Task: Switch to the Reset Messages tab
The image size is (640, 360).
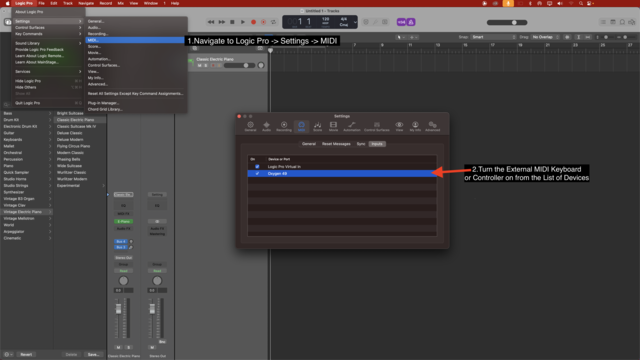Action: [x=336, y=144]
